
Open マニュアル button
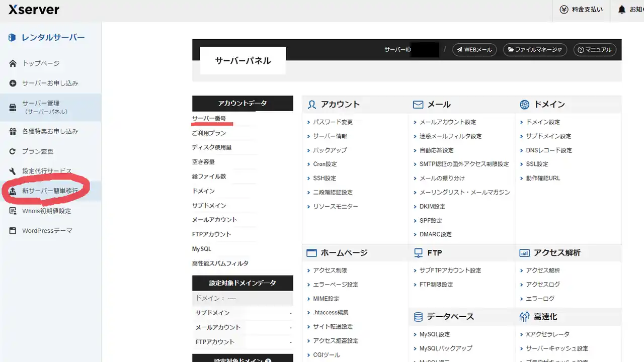tap(595, 50)
